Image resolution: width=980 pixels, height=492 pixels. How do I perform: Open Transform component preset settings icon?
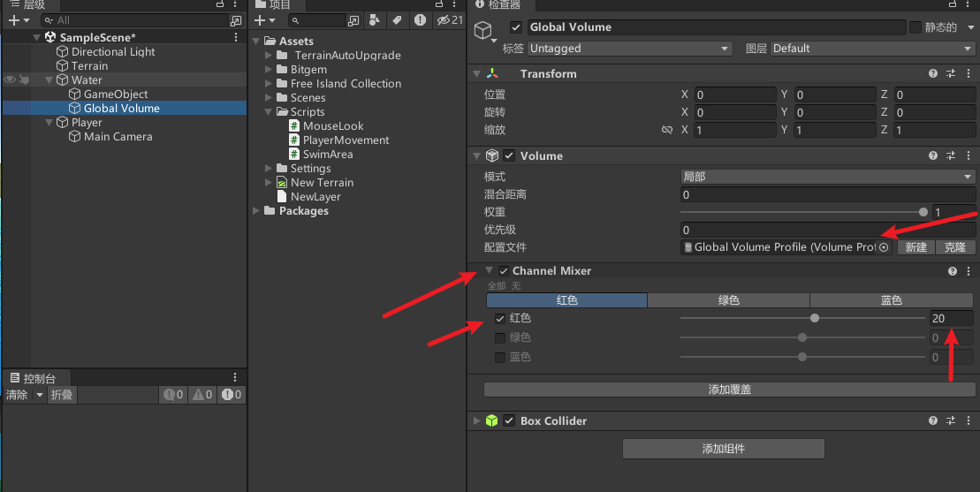pyautogui.click(x=951, y=74)
